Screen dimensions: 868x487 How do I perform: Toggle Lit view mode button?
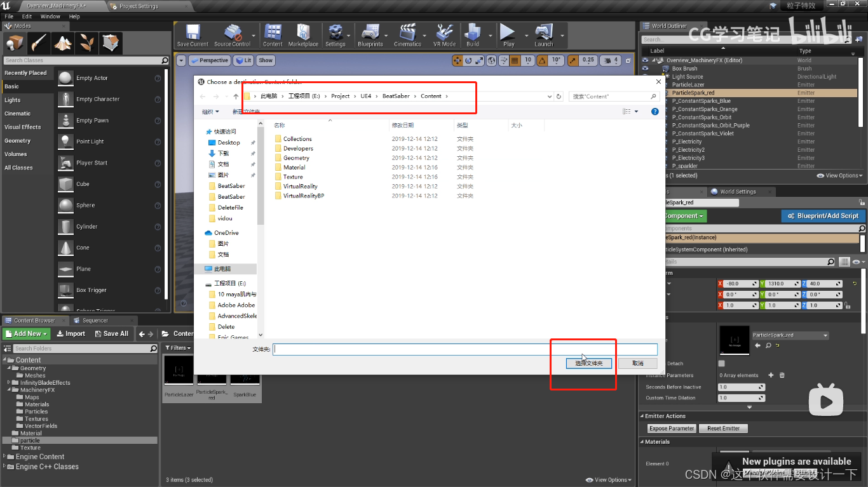tap(243, 60)
